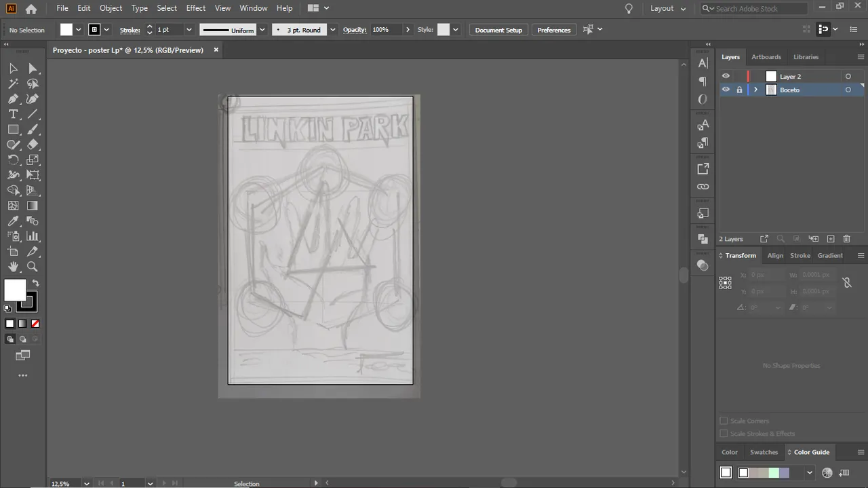This screenshot has height=488, width=868.
Task: Open the Links panel icon in dock
Action: pyautogui.click(x=703, y=187)
